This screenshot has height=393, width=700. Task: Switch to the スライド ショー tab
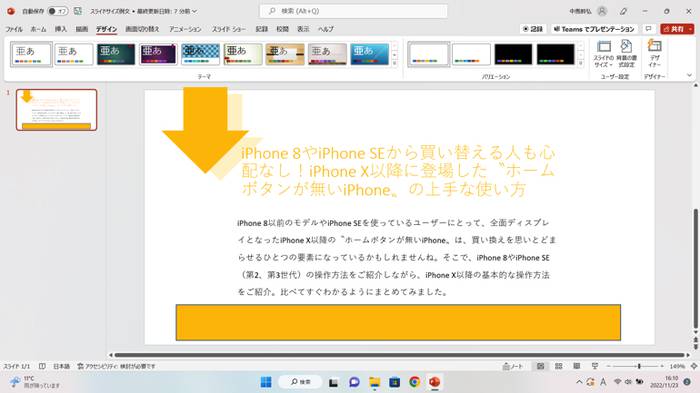(x=229, y=29)
